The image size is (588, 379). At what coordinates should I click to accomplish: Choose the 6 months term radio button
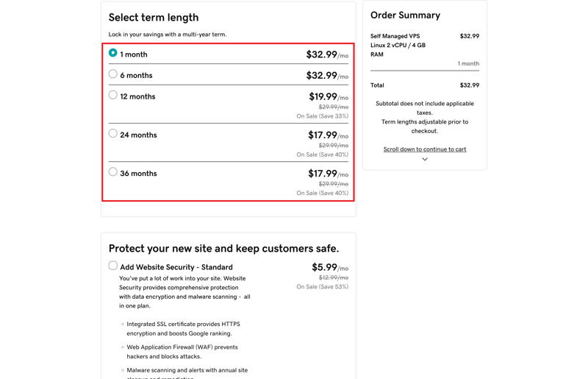coord(113,74)
